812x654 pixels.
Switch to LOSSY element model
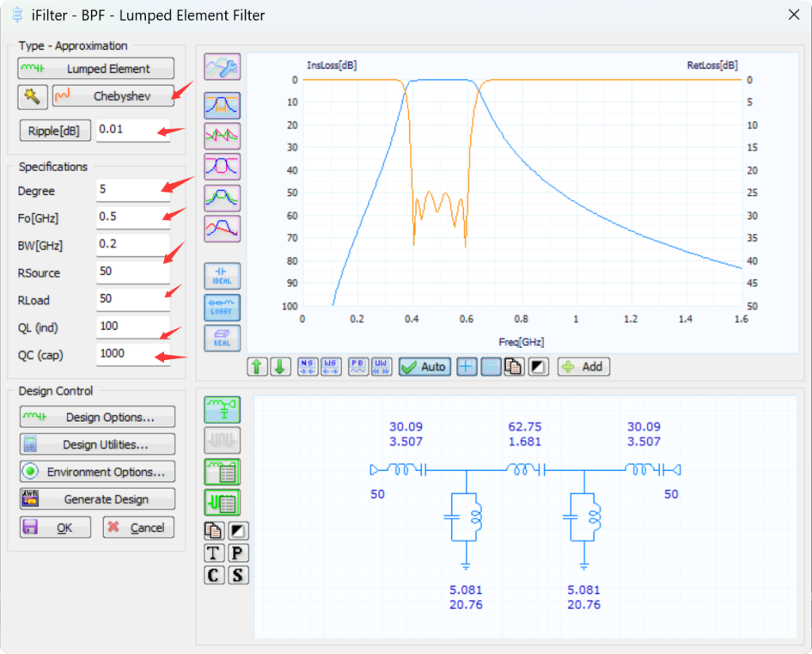(222, 308)
